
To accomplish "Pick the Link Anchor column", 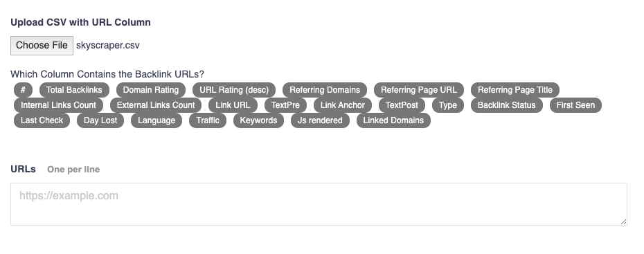I will (x=343, y=105).
